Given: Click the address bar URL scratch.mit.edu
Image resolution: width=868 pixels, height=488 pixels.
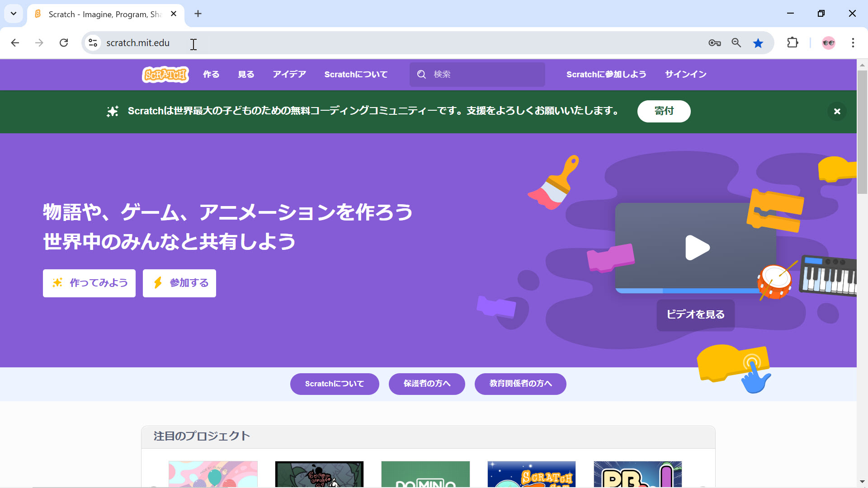Looking at the screenshot, I should tap(138, 43).
